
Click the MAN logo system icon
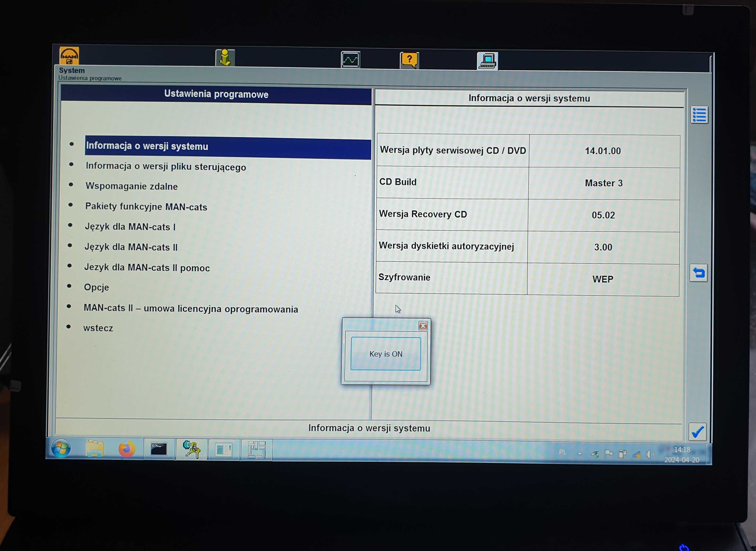[x=69, y=55]
